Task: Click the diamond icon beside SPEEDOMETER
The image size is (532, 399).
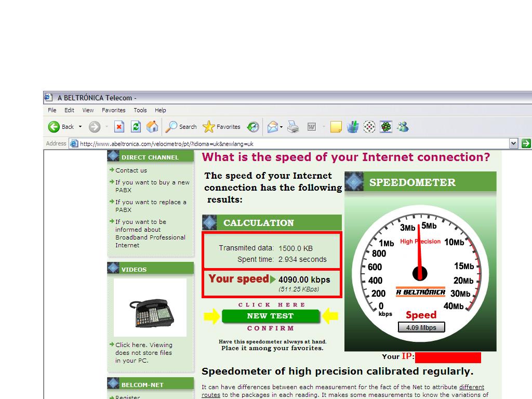Action: tap(354, 181)
